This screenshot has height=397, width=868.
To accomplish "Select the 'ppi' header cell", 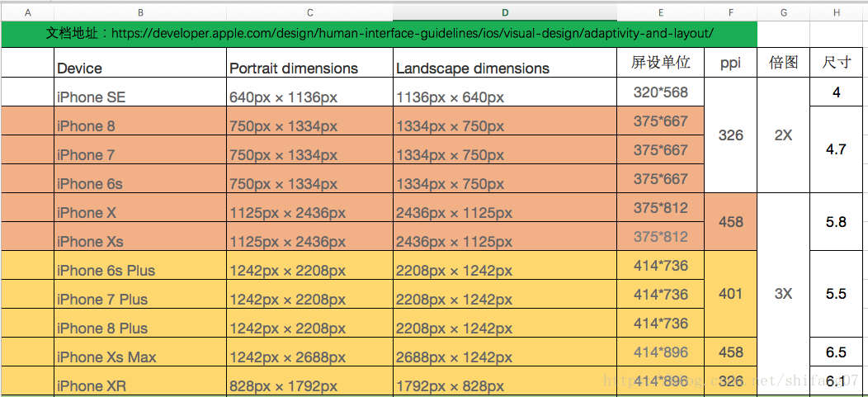I will (x=731, y=63).
